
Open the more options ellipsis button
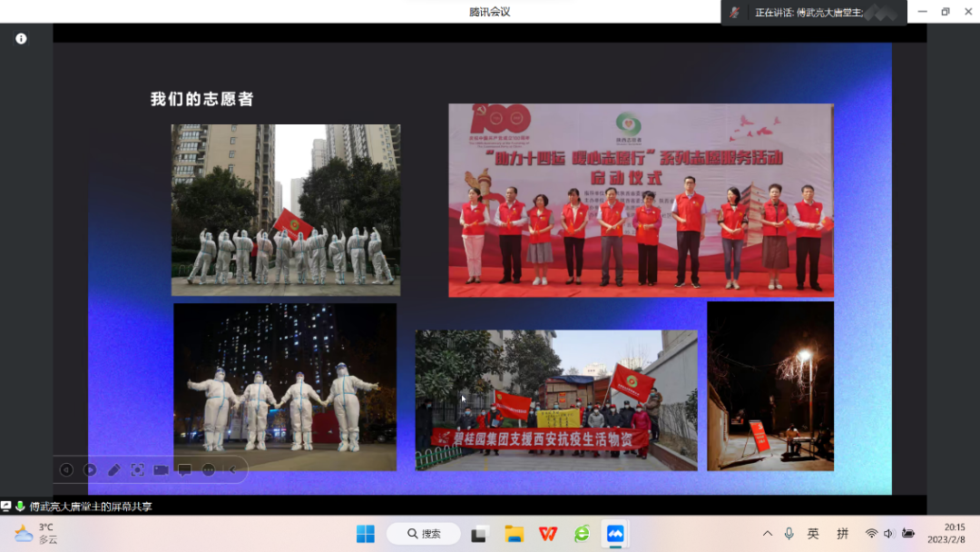208,469
